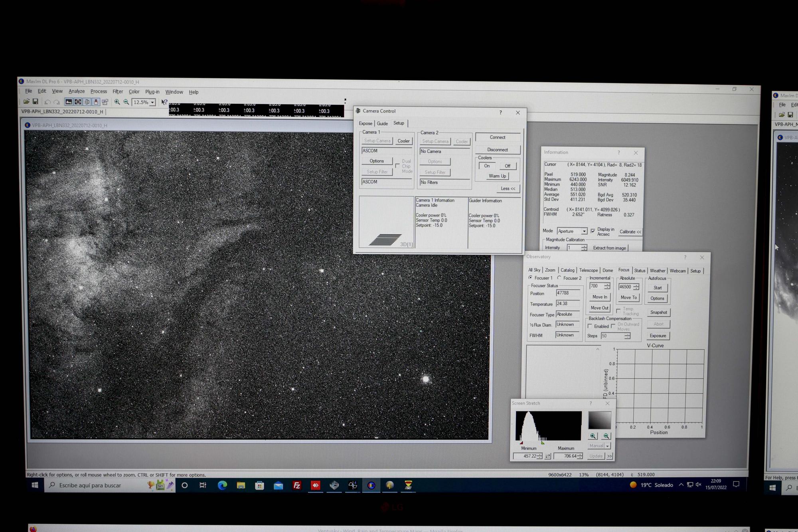Screen dimensions: 798x532
Task: Open Windows Start menu
Action: tap(35, 485)
